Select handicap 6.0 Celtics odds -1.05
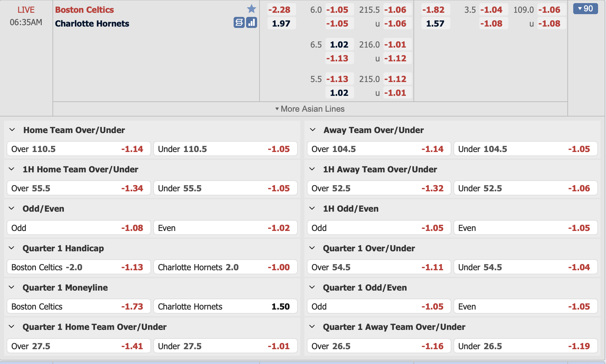Image resolution: width=606 pixels, height=364 pixels. [339, 10]
